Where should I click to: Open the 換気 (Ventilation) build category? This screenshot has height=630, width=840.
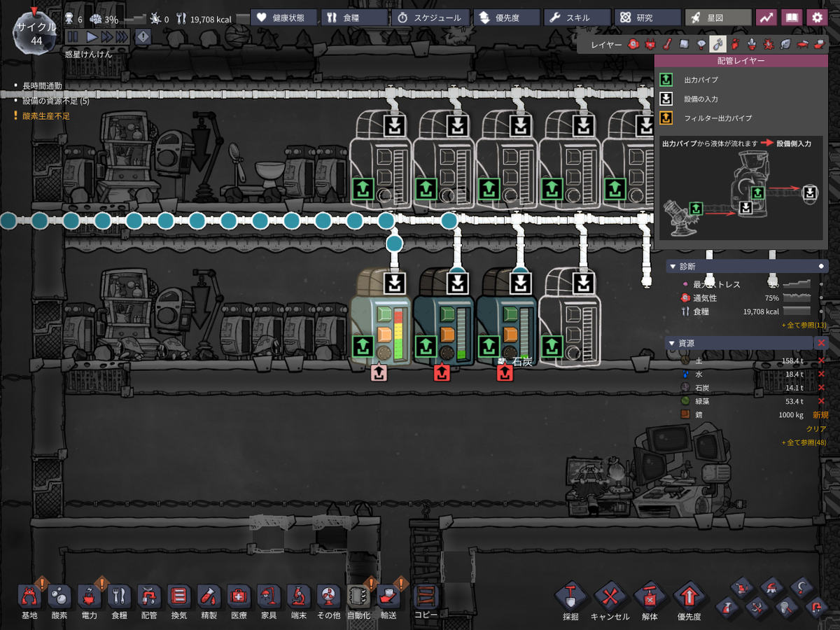179,597
